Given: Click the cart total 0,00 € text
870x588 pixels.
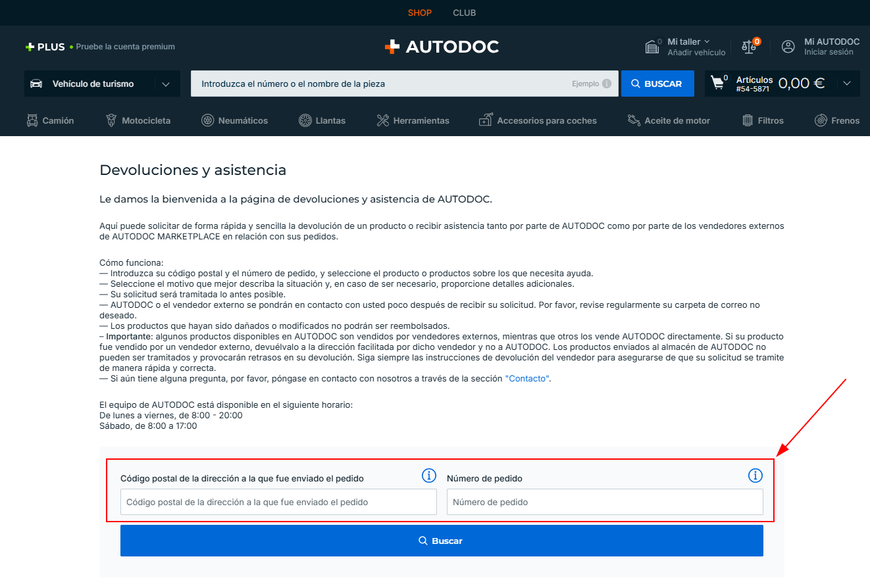Looking at the screenshot, I should pyautogui.click(x=802, y=84).
